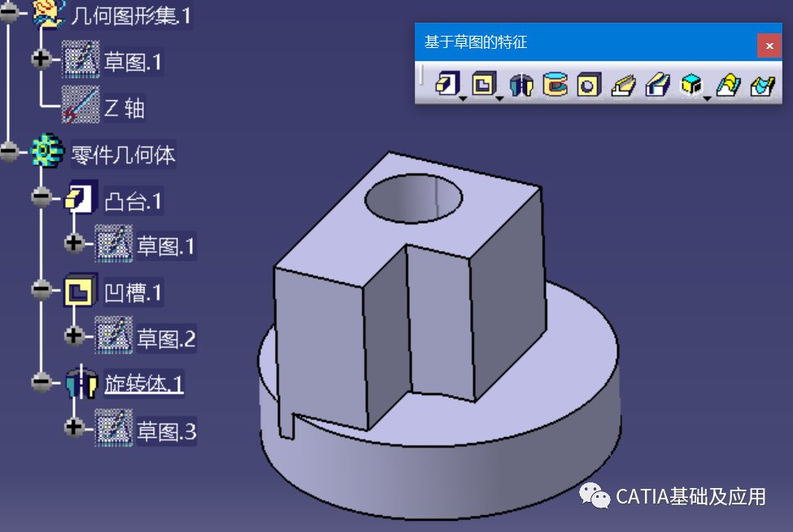Expand 草图.1 under 几何图形集.1
Screen dimensions: 793x532
(x=41, y=59)
